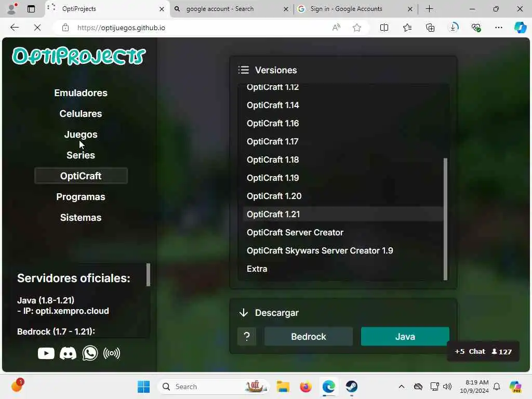Open the Downloads panel
Screen dimensions: 532x399
point(454,28)
